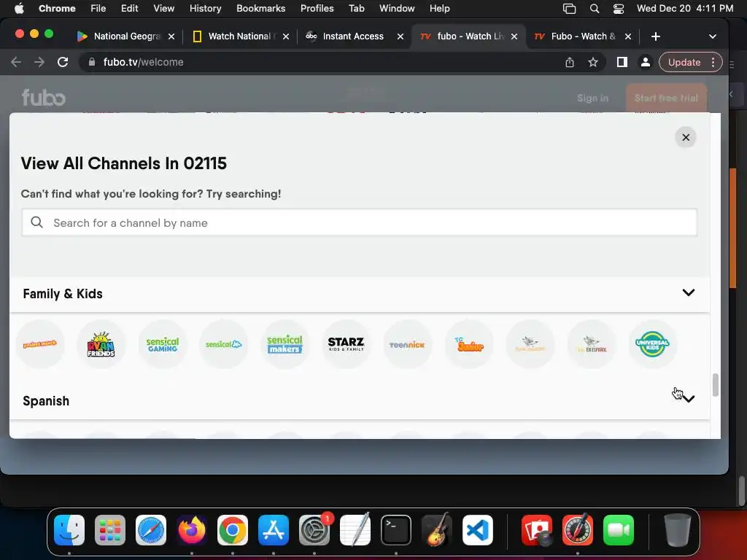
Task: Click the Sign in link
Action: click(592, 98)
